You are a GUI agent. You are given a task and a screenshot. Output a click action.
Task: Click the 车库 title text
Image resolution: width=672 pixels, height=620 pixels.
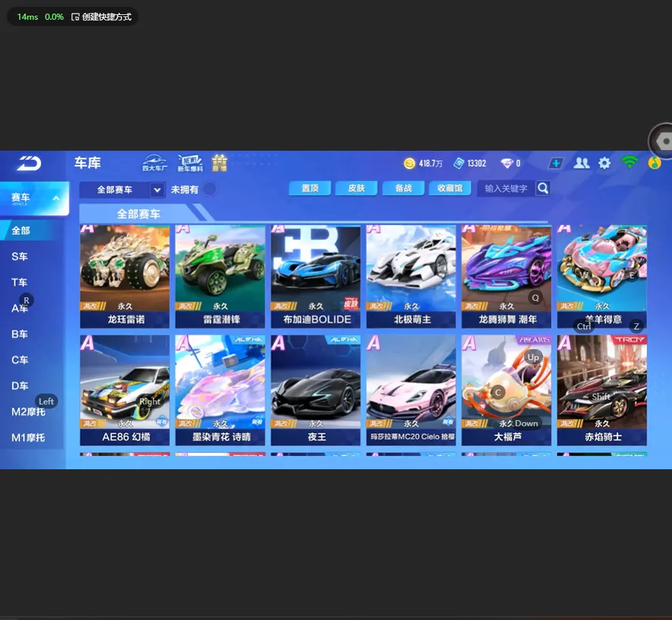88,163
